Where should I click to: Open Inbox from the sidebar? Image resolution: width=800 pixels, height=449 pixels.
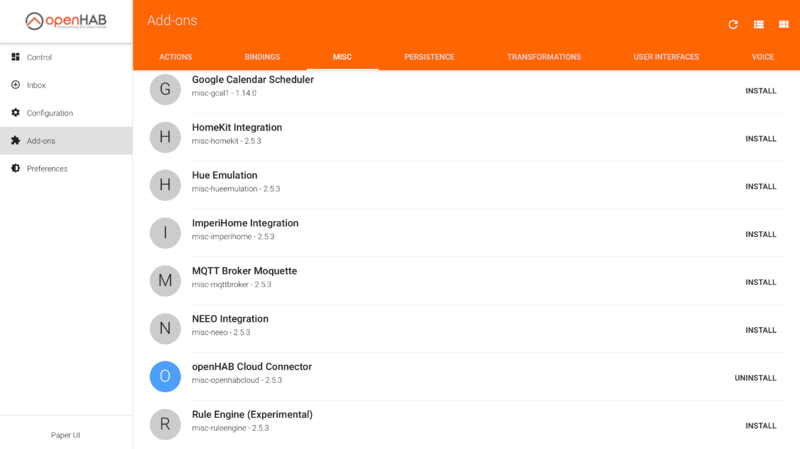36,85
